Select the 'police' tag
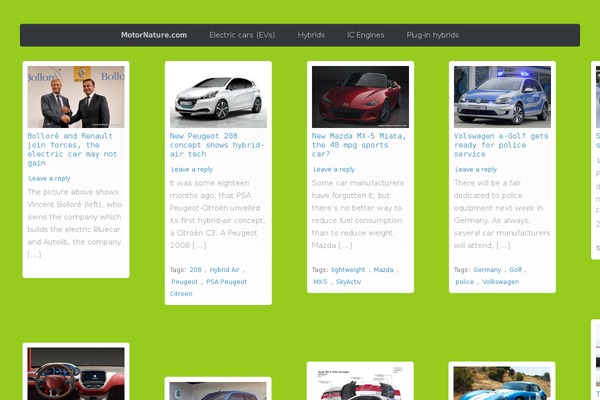The width and height of the screenshot is (600, 400). click(465, 282)
